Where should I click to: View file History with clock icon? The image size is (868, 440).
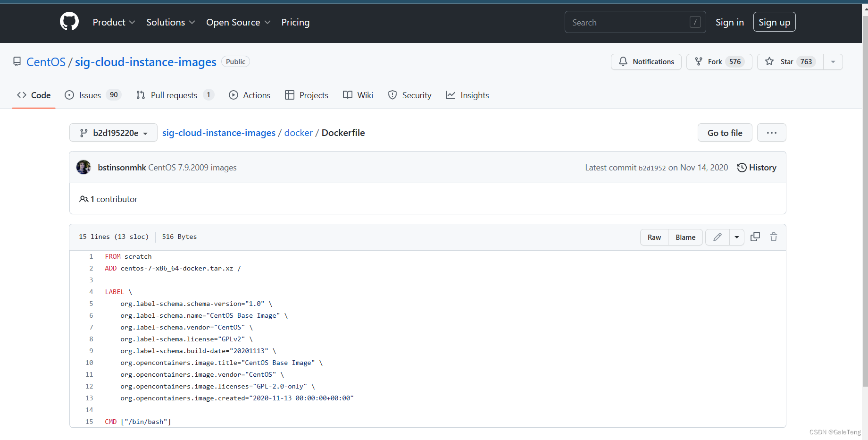tap(757, 168)
